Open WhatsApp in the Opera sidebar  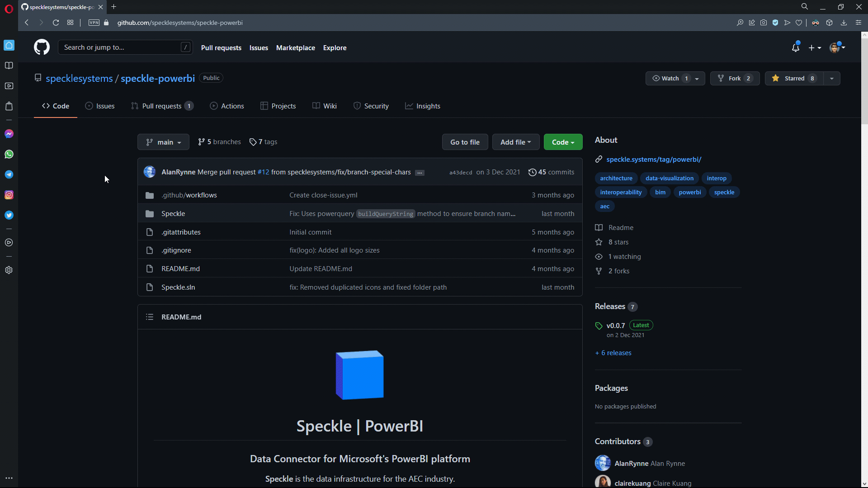pos(9,154)
